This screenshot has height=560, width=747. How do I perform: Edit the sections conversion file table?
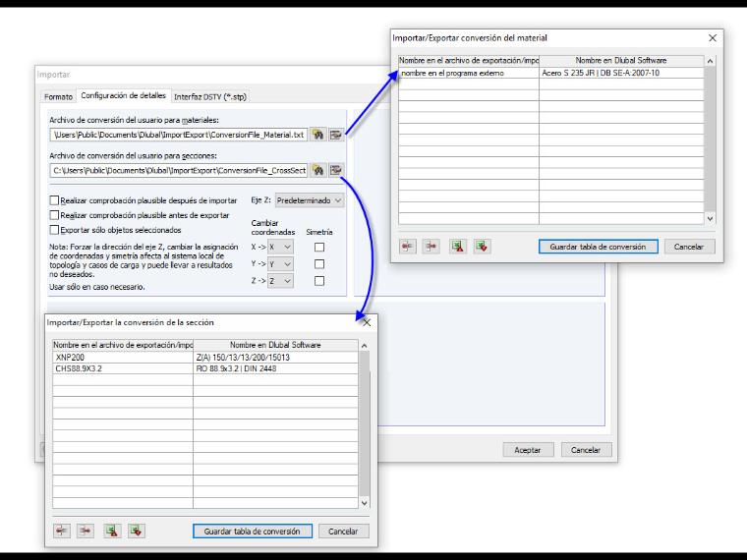(x=336, y=170)
